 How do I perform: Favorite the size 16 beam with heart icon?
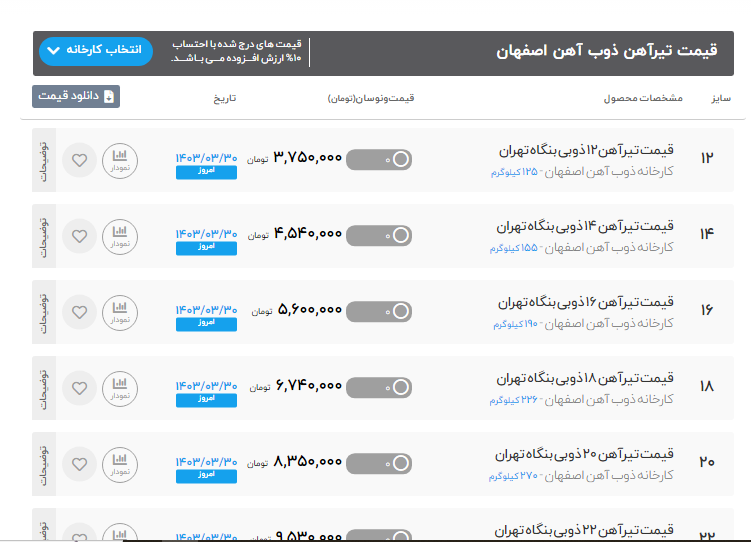80,312
